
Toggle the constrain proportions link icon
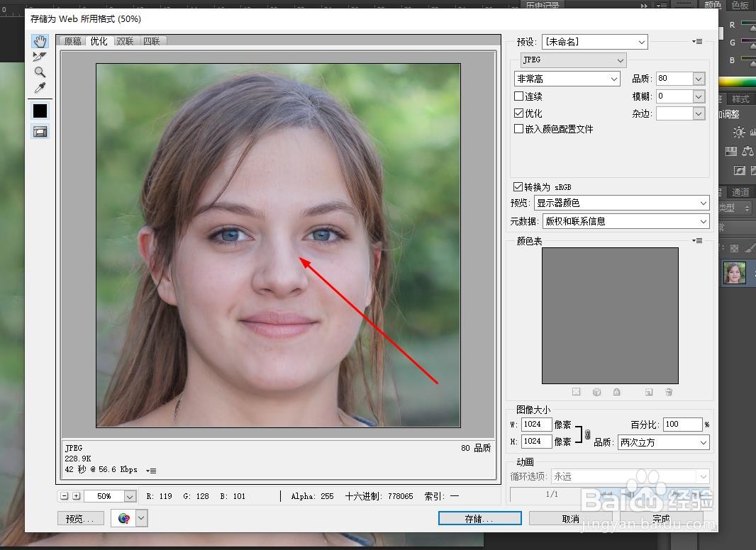588,434
